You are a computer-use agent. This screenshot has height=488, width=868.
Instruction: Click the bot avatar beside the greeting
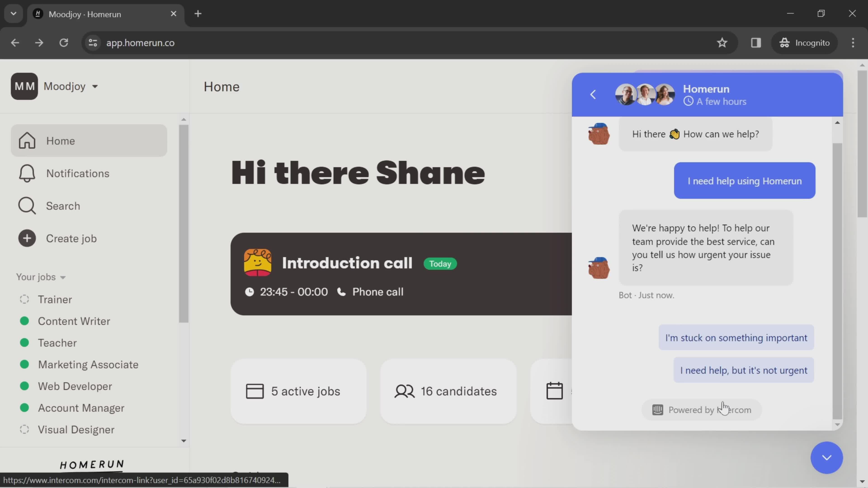pos(599,134)
